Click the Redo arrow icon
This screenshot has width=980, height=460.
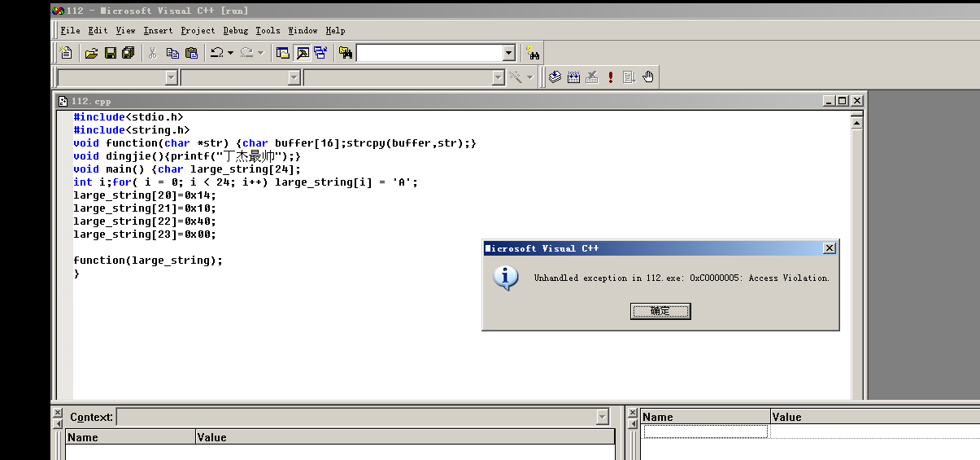pyautogui.click(x=246, y=53)
